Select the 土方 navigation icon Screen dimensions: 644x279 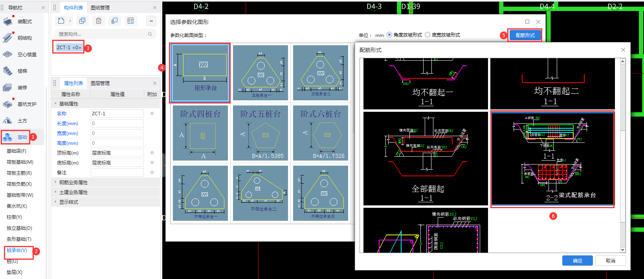8,120
